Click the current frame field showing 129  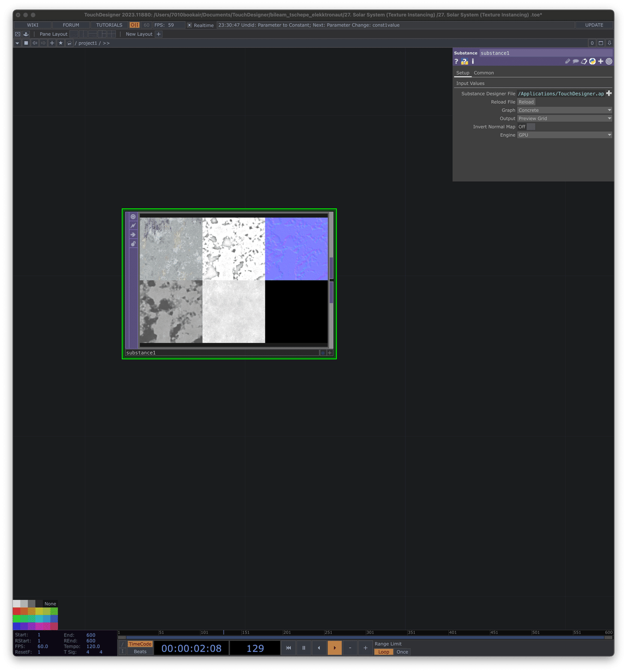coord(254,648)
